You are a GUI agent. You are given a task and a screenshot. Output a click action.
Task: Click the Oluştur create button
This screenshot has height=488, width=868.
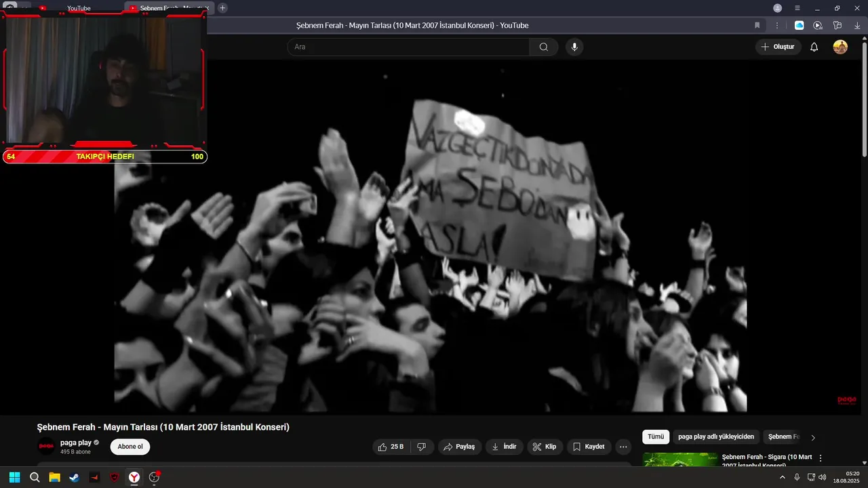(778, 47)
